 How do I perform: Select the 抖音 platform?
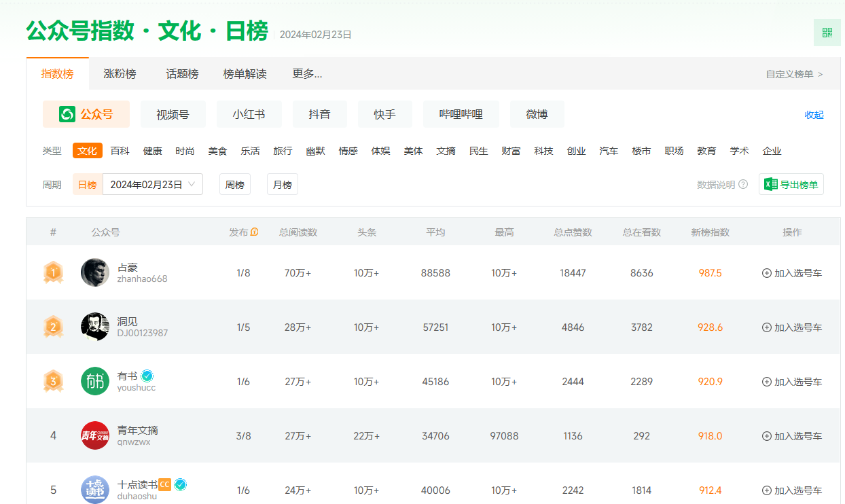(x=320, y=114)
